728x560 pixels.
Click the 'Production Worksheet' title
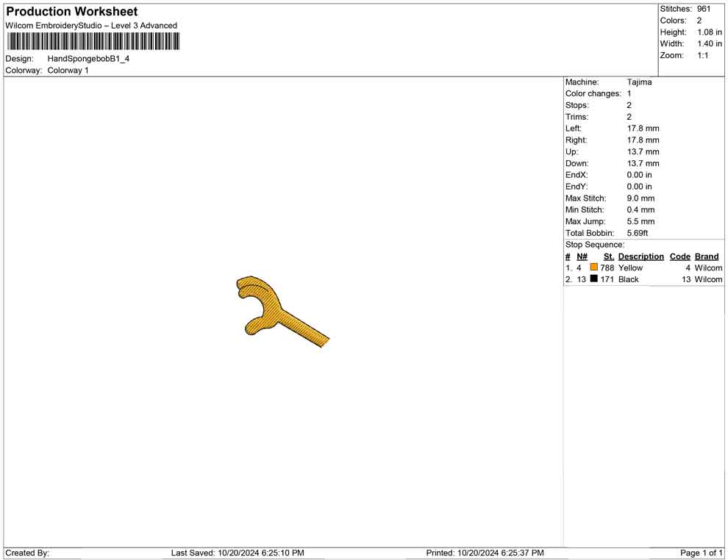pos(72,12)
